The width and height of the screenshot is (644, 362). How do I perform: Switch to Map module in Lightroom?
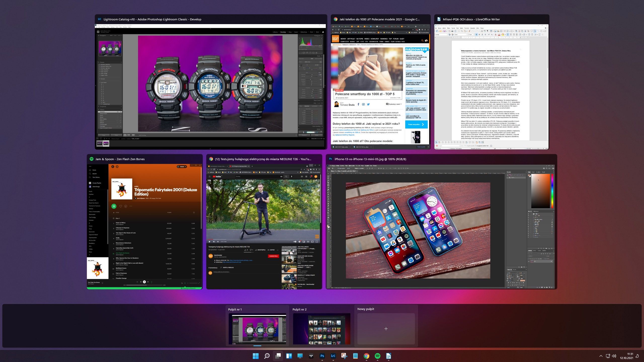(290, 32)
